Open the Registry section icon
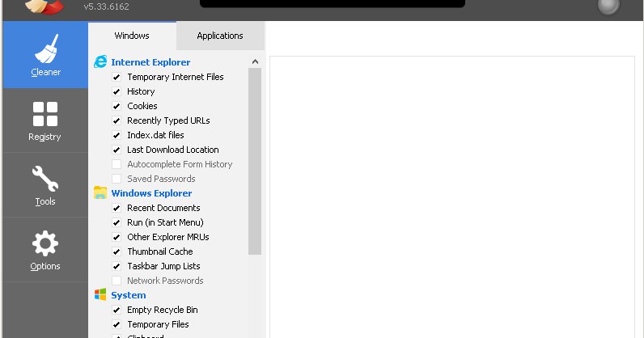Viewport: 644px width, 338px height. pos(45,121)
